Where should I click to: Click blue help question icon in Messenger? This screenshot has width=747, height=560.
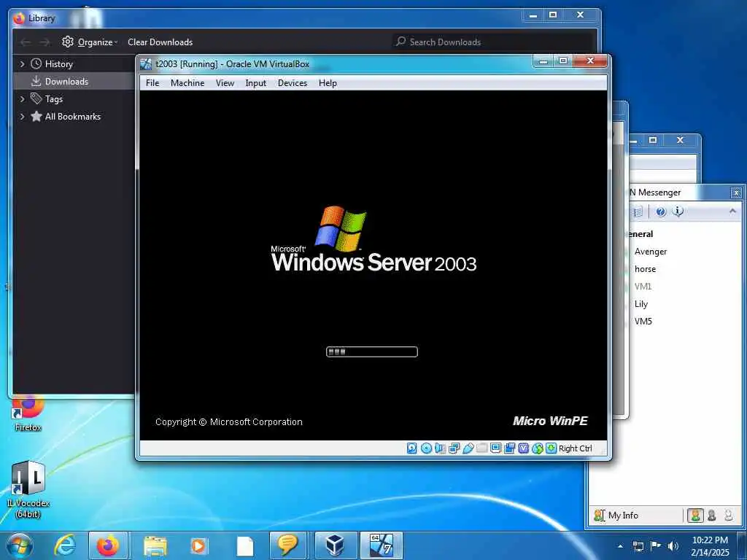[x=661, y=212]
